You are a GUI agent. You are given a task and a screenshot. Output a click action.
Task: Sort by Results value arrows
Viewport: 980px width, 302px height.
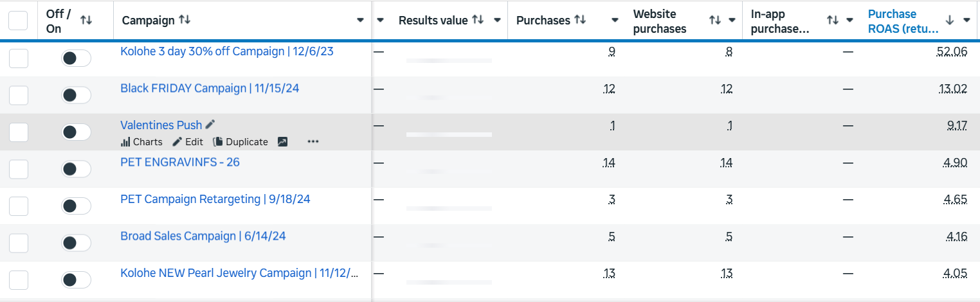[x=478, y=20]
